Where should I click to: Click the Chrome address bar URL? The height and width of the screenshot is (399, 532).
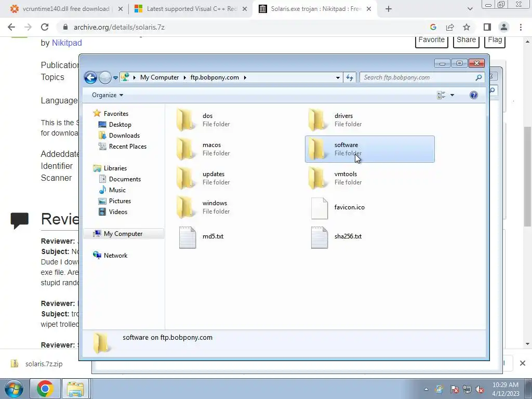tap(119, 27)
